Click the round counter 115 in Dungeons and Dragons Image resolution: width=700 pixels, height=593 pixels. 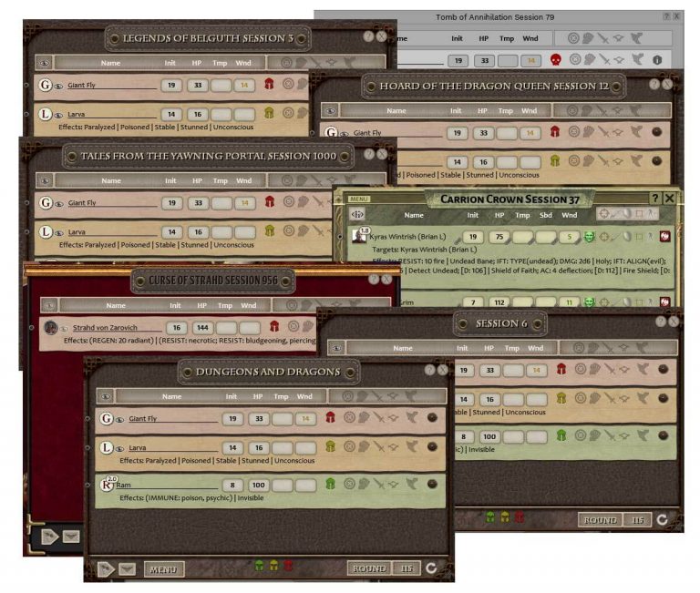[x=407, y=568]
